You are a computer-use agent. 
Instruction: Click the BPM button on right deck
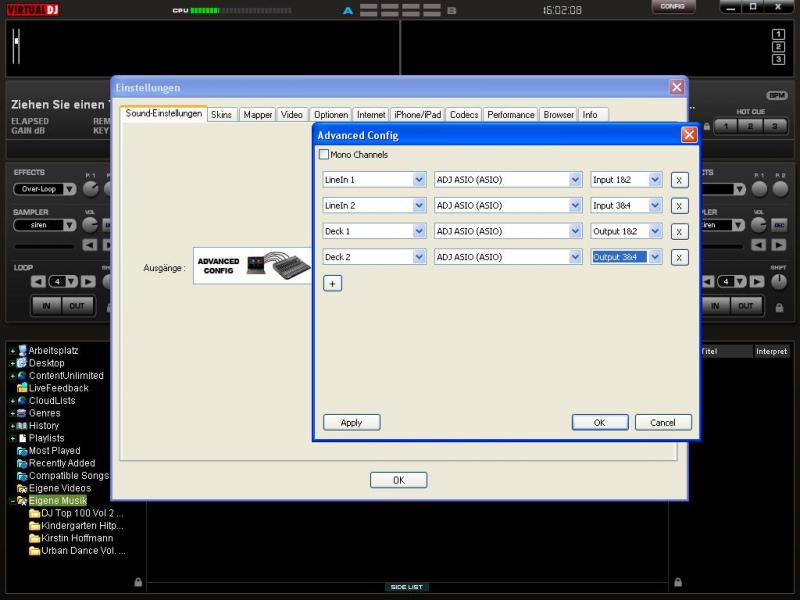pos(777,95)
